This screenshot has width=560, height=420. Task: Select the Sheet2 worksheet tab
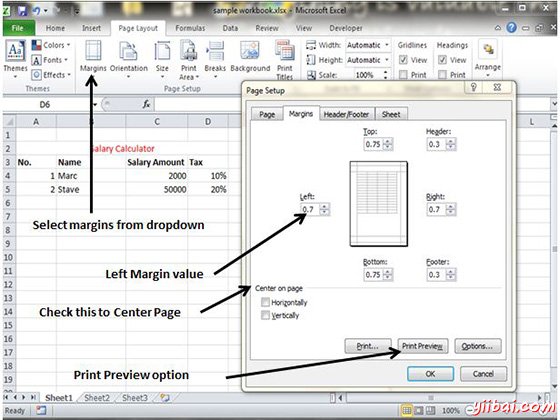97,398
